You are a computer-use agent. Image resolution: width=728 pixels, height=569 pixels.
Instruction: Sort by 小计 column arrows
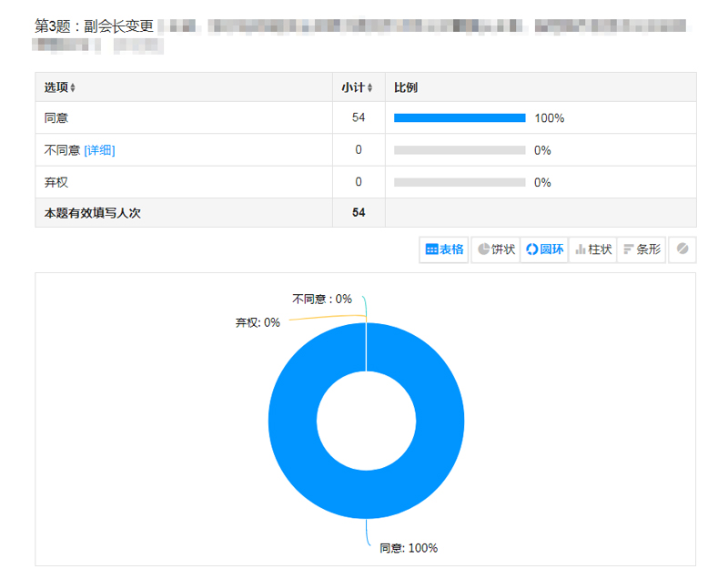pyautogui.click(x=369, y=87)
